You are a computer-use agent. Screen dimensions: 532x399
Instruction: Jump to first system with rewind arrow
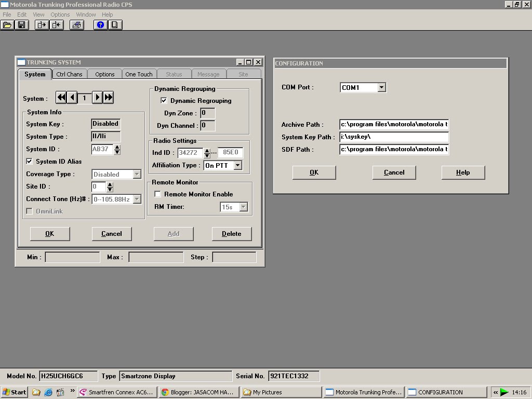coord(61,98)
